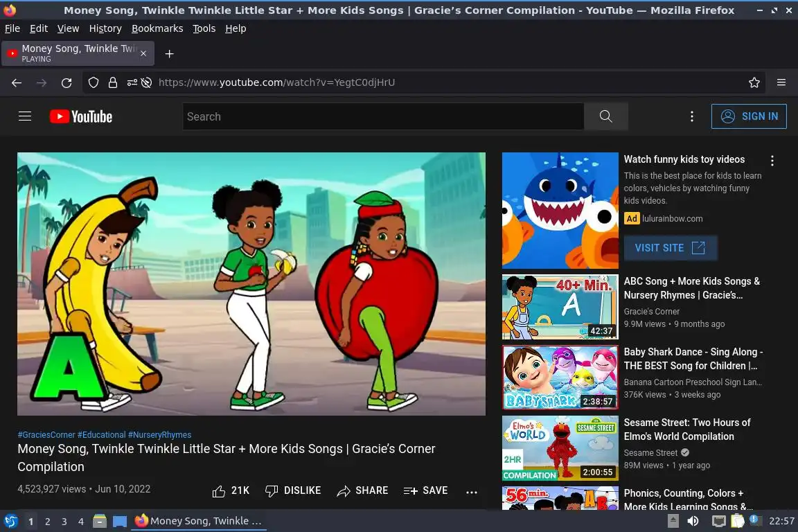The width and height of the screenshot is (798, 532).
Task: Open ad options menu beside funny kids toy videos
Action: coord(772,161)
